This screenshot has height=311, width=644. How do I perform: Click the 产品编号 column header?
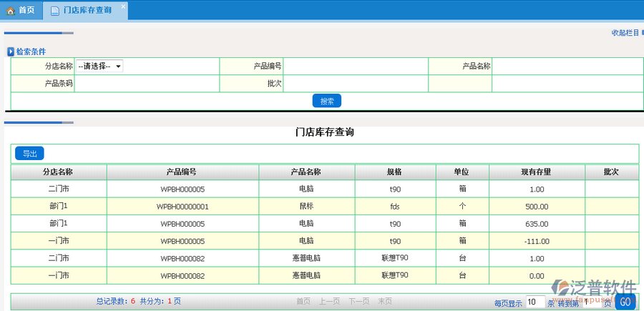point(182,172)
